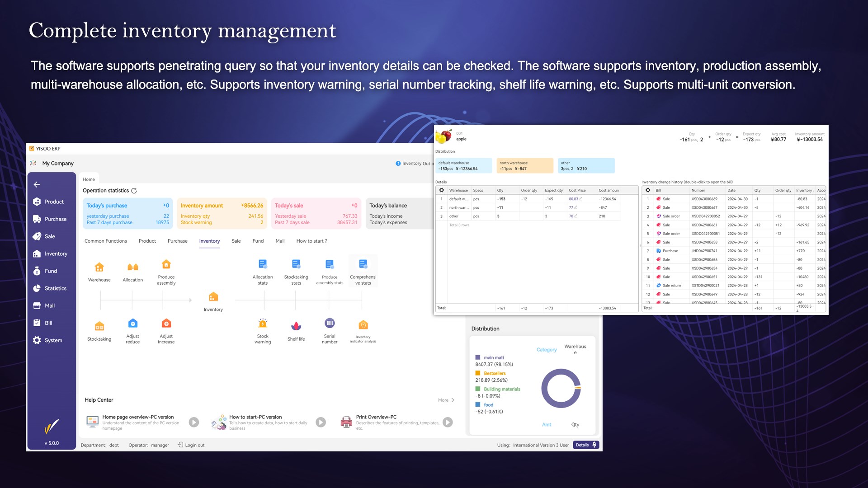The image size is (868, 488).
Task: Open the Stocktaking icon
Action: coord(99,327)
